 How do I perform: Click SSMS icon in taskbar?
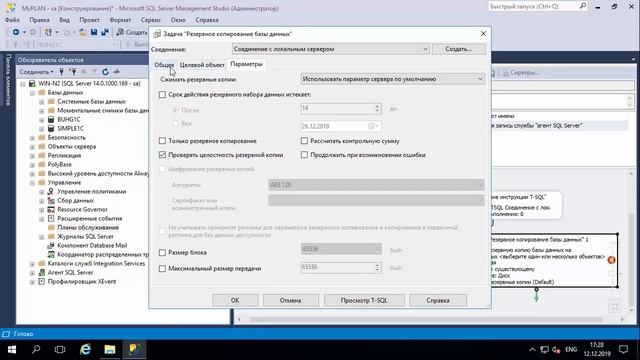[x=134, y=349]
